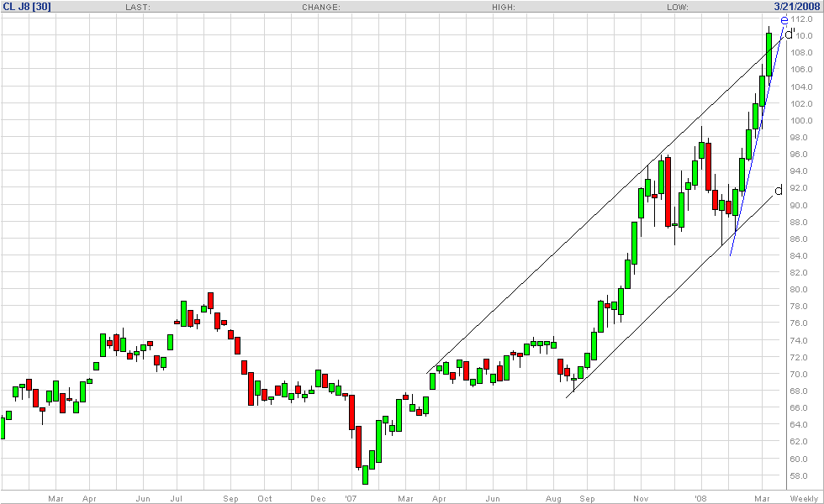Click the Jul label on time axis
The height and width of the screenshot is (504, 824).
[176, 499]
